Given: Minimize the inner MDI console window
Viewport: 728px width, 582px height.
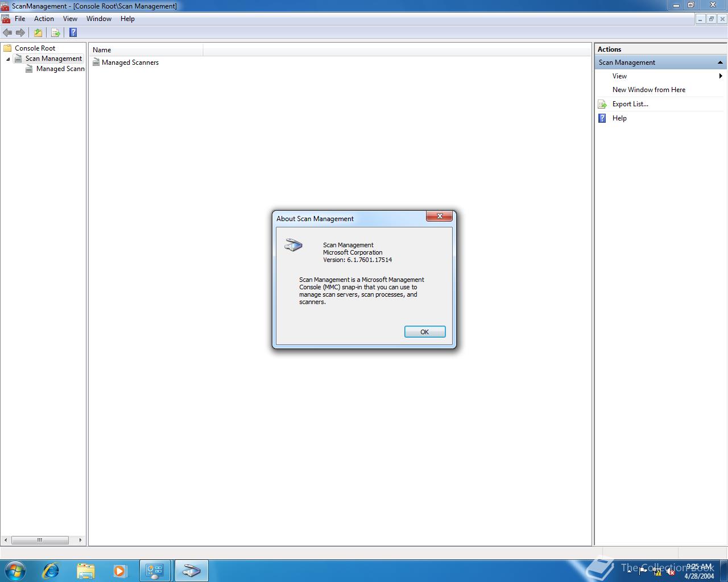Looking at the screenshot, I should 700,19.
